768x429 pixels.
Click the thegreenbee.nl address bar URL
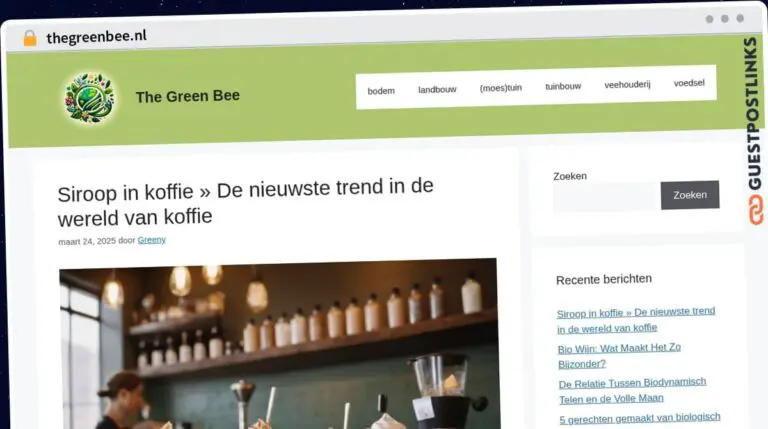click(96, 37)
